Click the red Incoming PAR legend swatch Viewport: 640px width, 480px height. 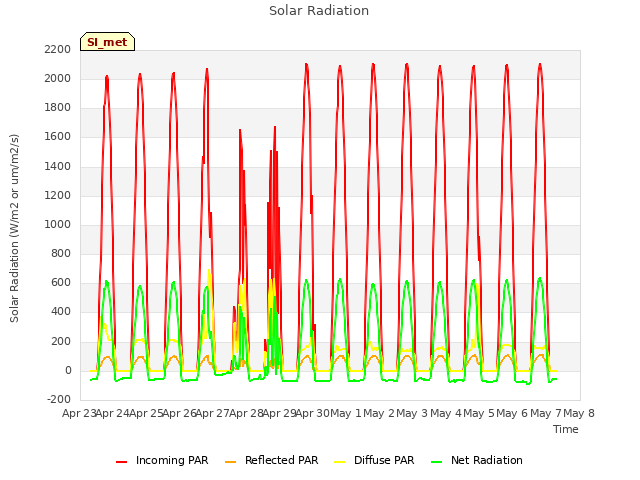pos(121,462)
